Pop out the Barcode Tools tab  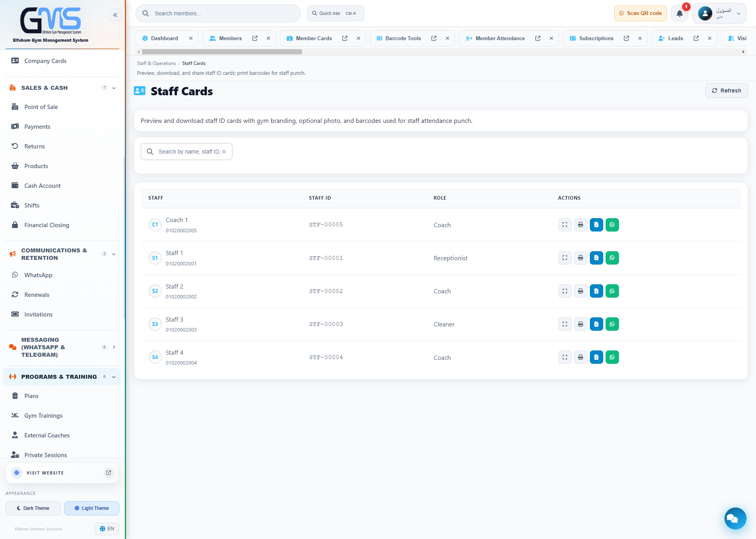(x=434, y=38)
